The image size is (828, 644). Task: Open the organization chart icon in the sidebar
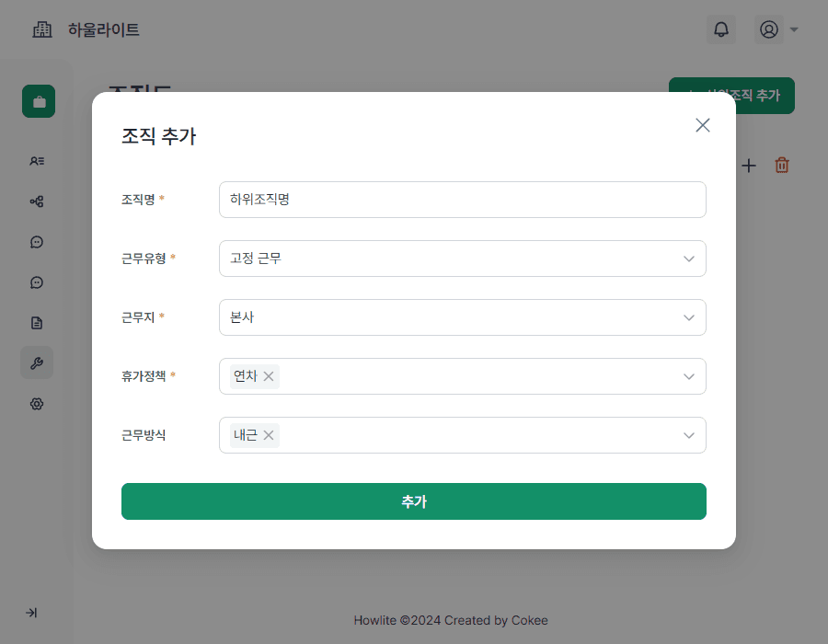tap(36, 201)
